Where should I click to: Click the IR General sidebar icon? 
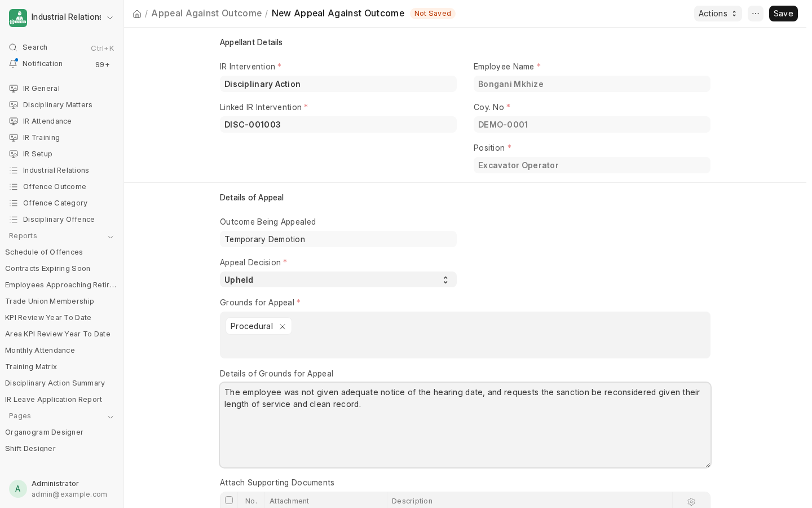(x=14, y=89)
